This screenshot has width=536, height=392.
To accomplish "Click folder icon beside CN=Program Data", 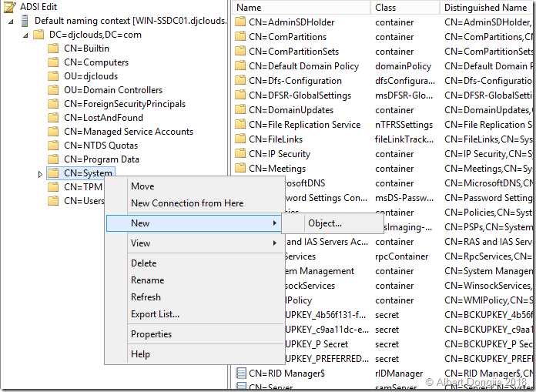I will click(x=53, y=159).
